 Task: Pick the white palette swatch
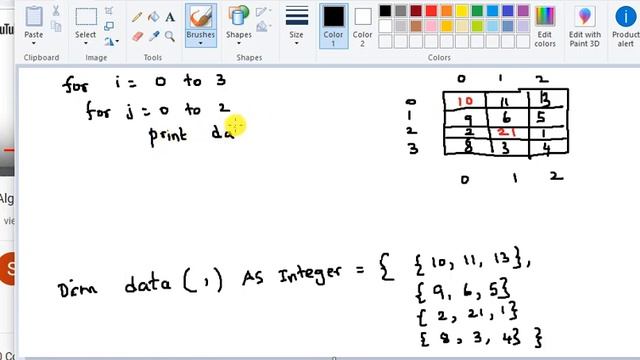click(x=385, y=26)
